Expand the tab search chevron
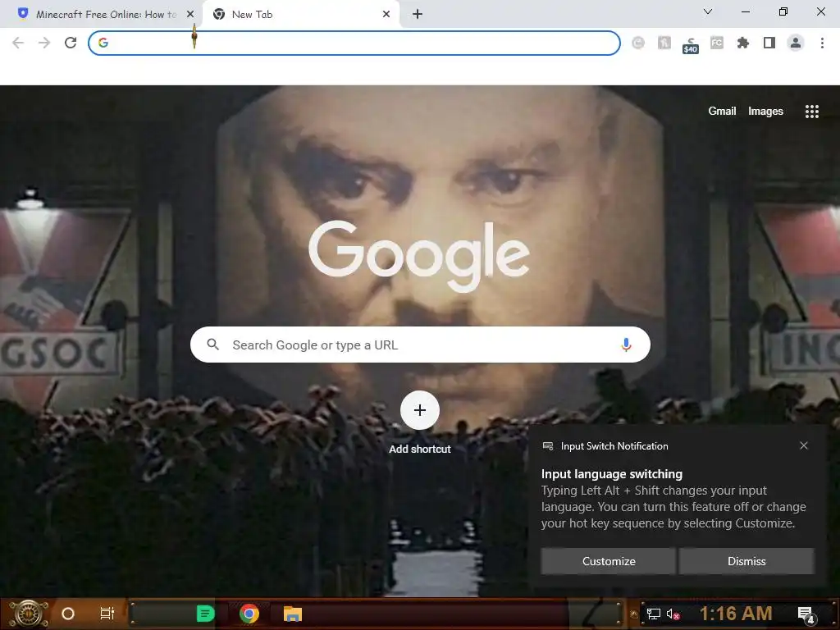The width and height of the screenshot is (840, 630). [708, 11]
